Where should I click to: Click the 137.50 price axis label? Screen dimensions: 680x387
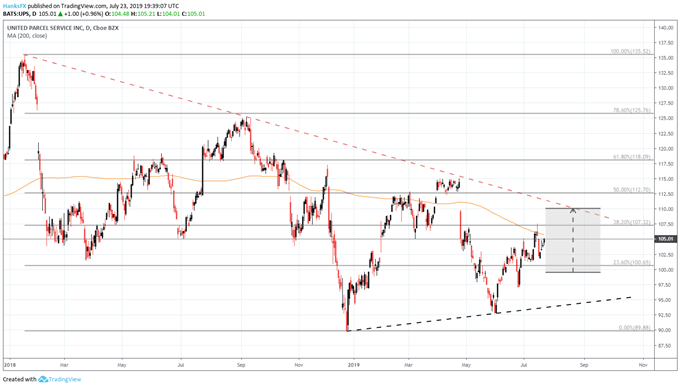click(x=665, y=43)
